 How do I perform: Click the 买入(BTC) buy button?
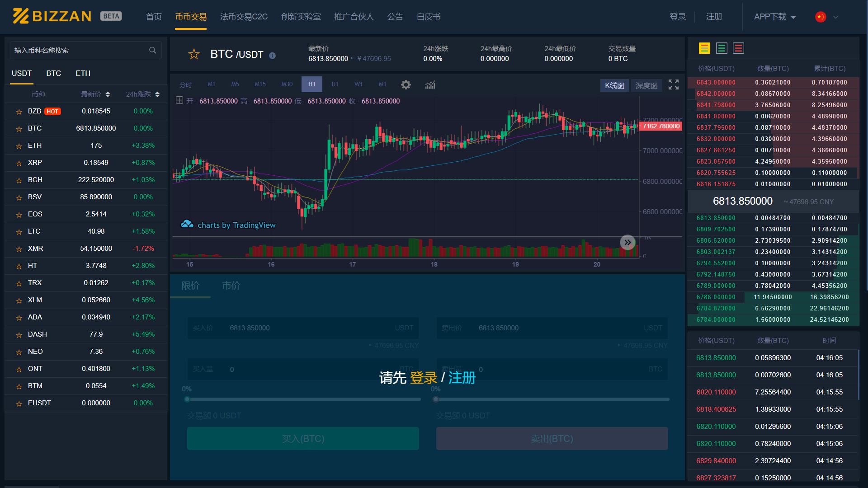point(303,438)
